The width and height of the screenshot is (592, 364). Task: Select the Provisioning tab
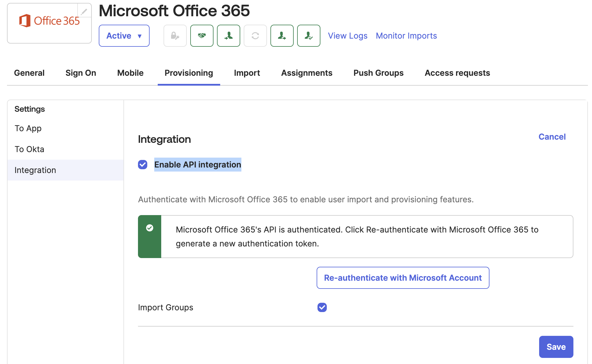[x=189, y=73]
